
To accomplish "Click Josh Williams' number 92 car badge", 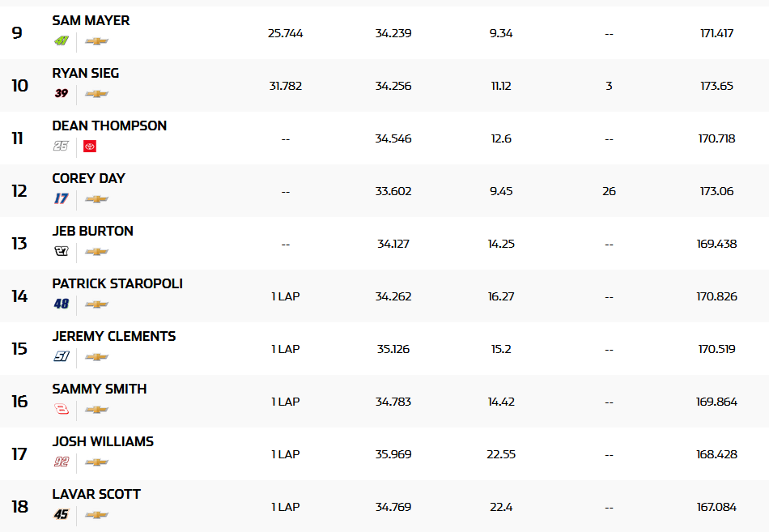I will [62, 462].
